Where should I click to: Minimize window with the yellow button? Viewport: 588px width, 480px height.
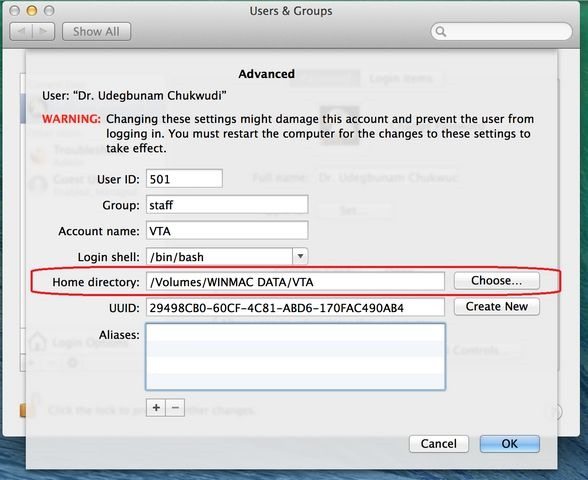32,10
